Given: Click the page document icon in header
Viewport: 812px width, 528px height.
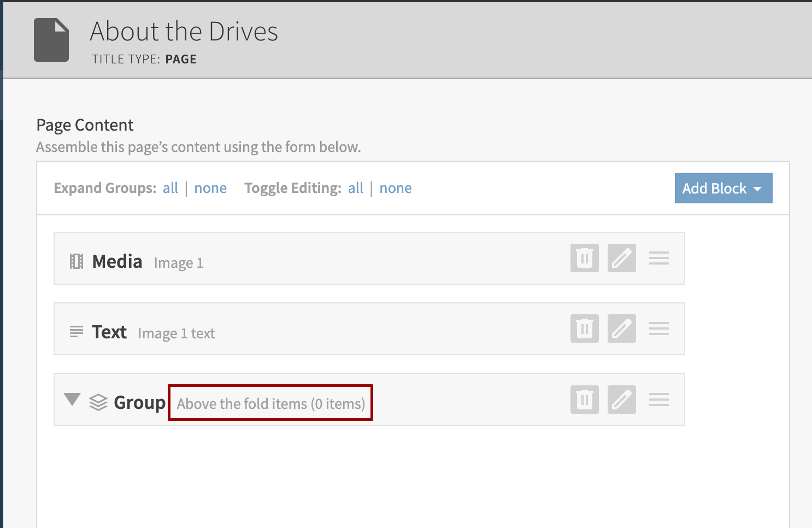Looking at the screenshot, I should coord(51,40).
